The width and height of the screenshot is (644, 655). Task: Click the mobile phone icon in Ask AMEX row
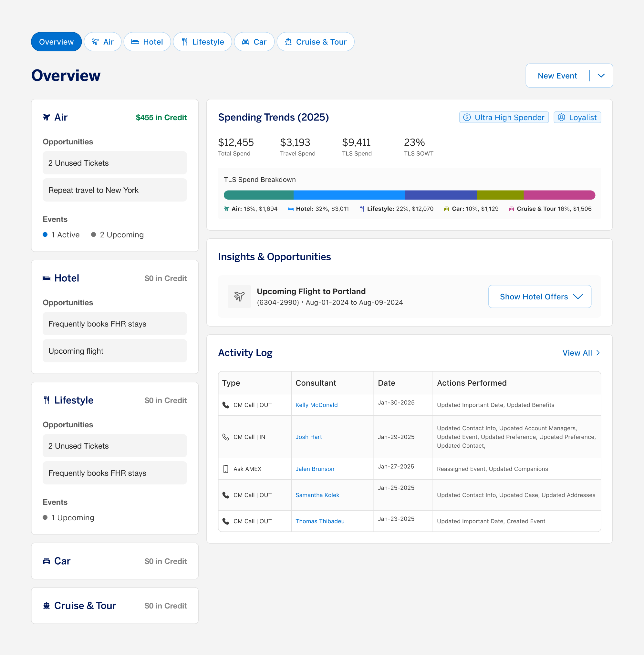coord(226,469)
